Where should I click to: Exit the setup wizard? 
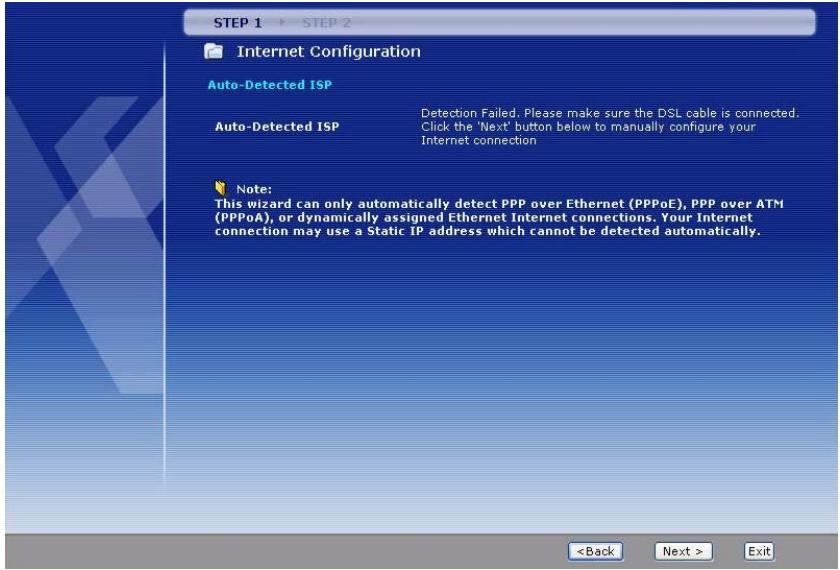[760, 549]
